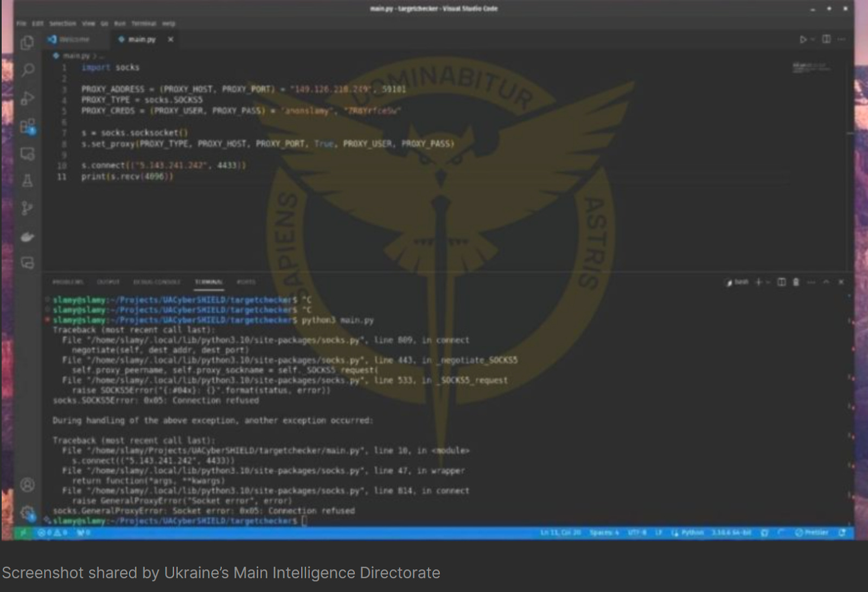The width and height of the screenshot is (868, 592).
Task: Open the Manage gear menu
Action: 27,512
